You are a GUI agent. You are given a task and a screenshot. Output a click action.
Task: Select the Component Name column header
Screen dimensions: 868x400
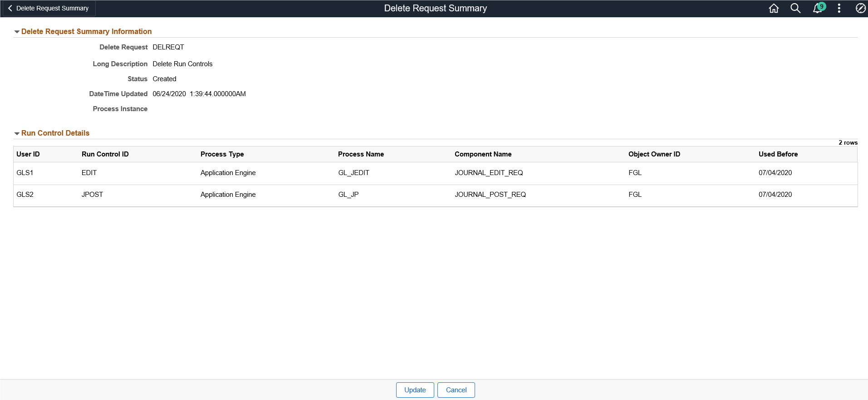pyautogui.click(x=483, y=154)
